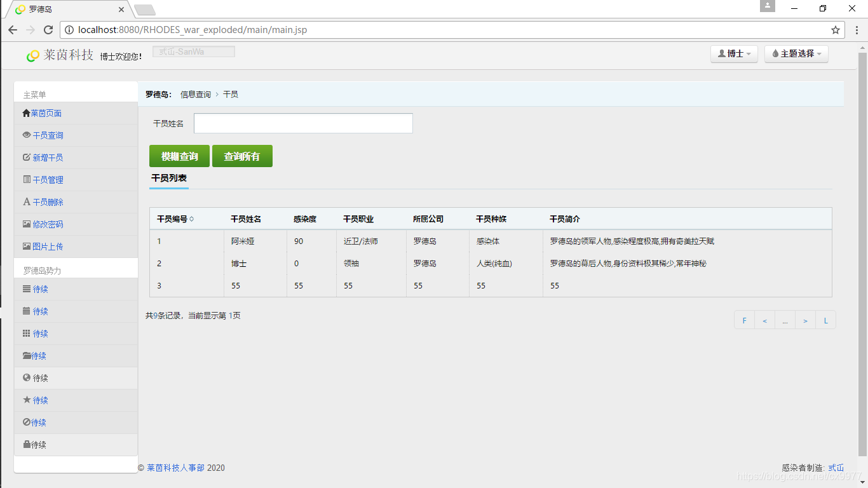Click the browser back arrow
Screen dimensions: 868x488
13,30
